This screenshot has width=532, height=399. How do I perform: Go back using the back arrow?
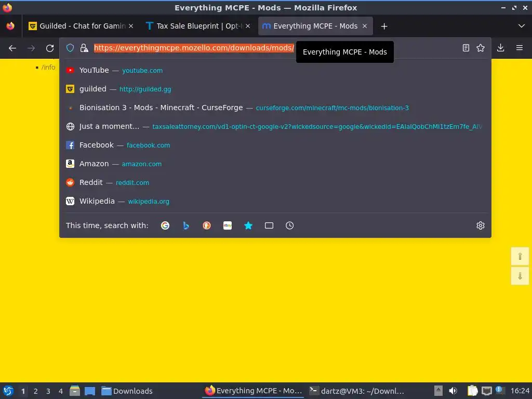[x=12, y=48]
